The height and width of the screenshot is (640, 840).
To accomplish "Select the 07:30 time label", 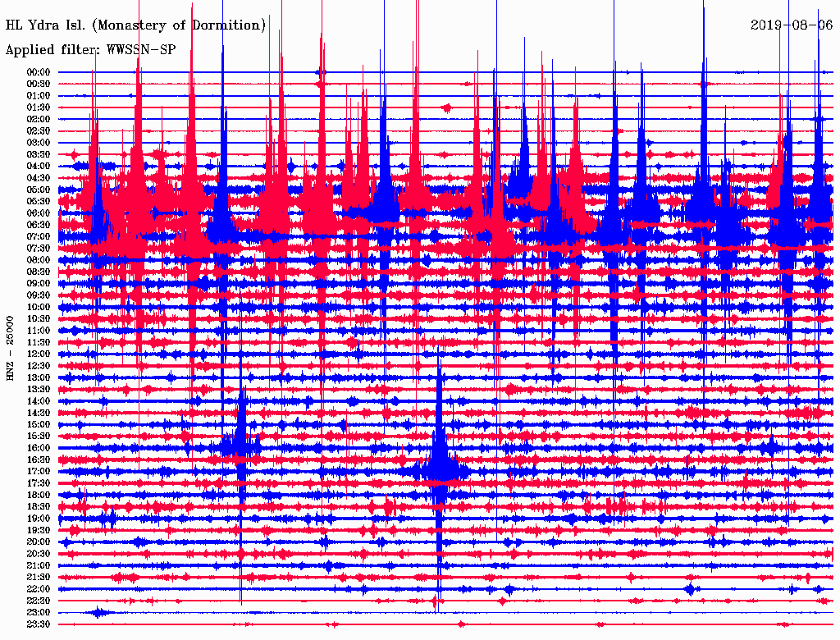I will (x=39, y=248).
